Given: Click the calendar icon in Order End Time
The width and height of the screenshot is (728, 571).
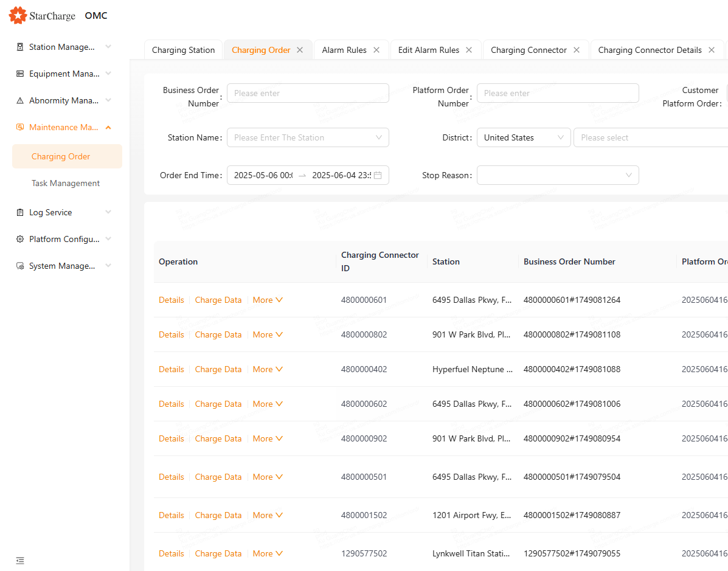Looking at the screenshot, I should [x=378, y=175].
